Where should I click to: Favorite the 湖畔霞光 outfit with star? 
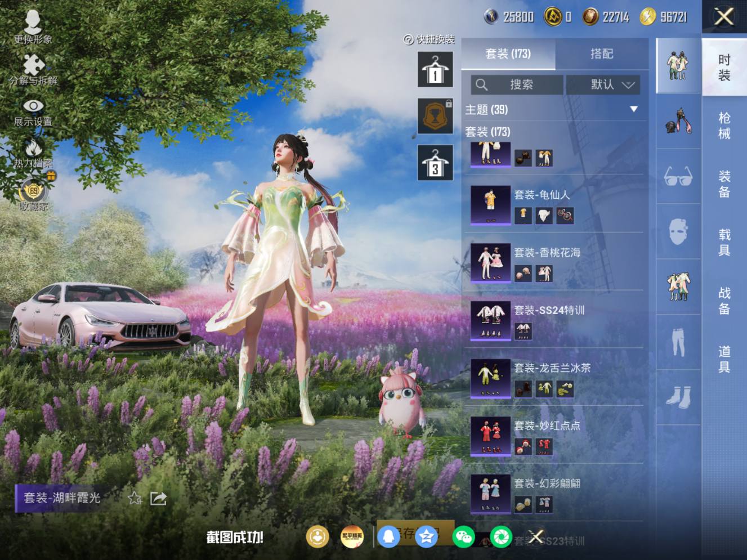click(x=135, y=498)
